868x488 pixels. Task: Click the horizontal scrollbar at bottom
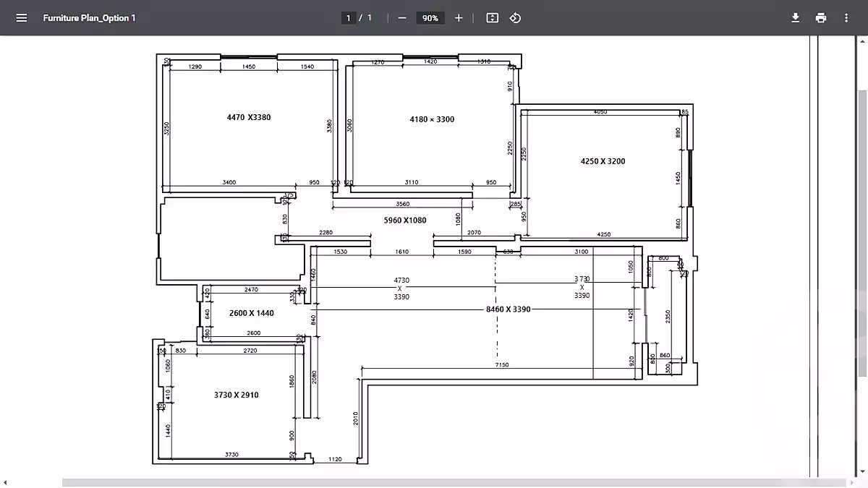coord(434,482)
